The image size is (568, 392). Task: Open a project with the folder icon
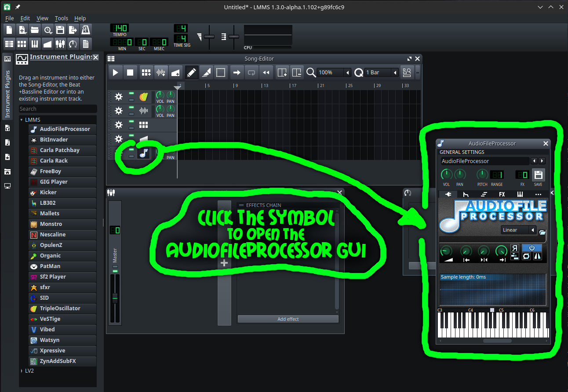(35, 29)
